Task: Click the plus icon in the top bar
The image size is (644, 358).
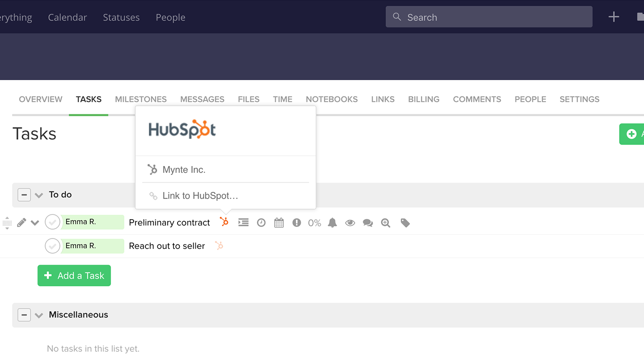Action: click(614, 17)
